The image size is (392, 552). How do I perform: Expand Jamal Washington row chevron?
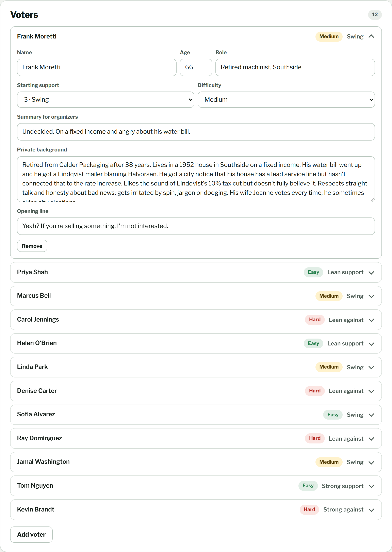tap(371, 462)
